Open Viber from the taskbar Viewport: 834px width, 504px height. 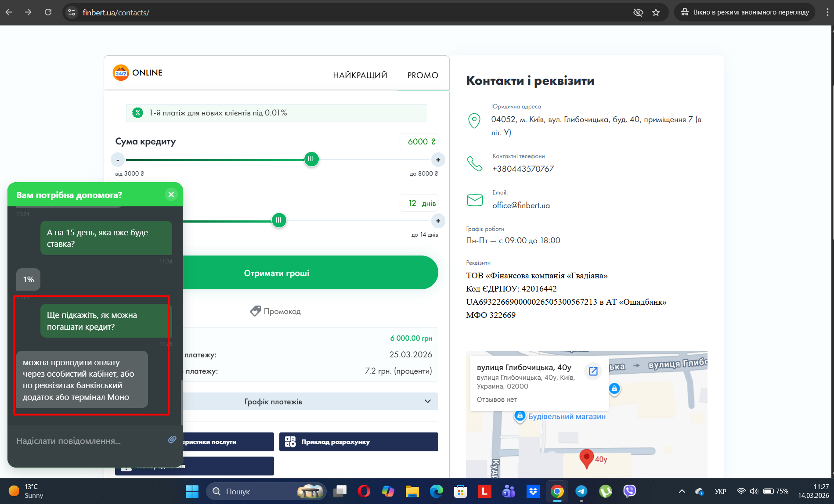click(630, 491)
